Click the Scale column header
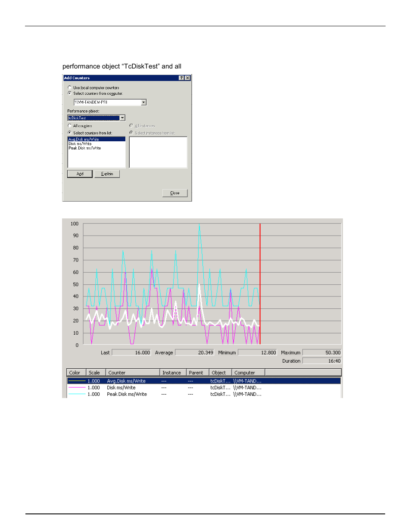This screenshot has height=532, width=411. 96,373
